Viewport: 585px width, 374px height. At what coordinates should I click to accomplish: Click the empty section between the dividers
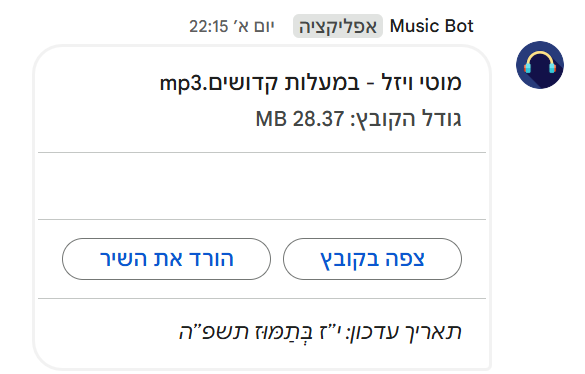point(262,186)
